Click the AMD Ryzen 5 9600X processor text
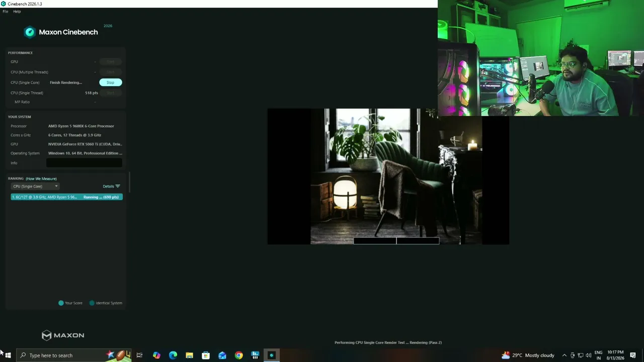This screenshot has height=362, width=644. click(x=81, y=126)
